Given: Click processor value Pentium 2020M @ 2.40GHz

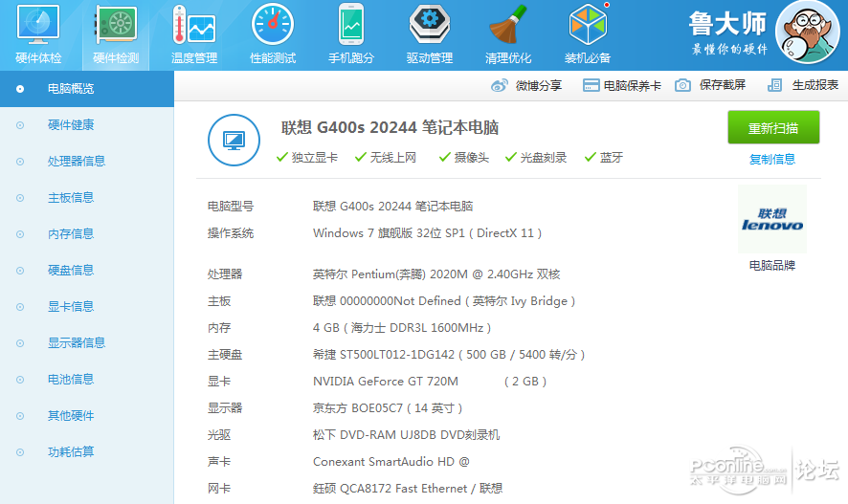Looking at the screenshot, I should click(436, 274).
